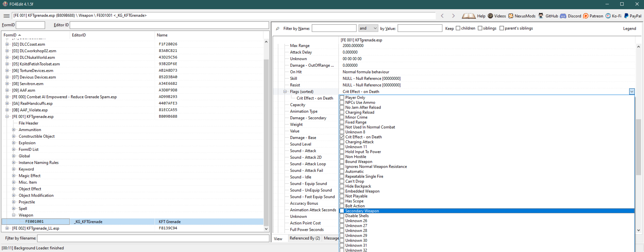This screenshot has height=252, width=644.
Task: Open Discord icon link
Action: point(563,16)
